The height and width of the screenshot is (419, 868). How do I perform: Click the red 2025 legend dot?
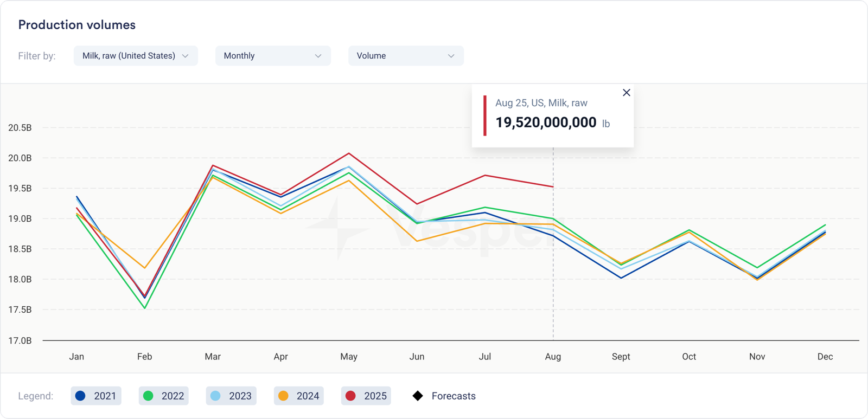pyautogui.click(x=350, y=396)
